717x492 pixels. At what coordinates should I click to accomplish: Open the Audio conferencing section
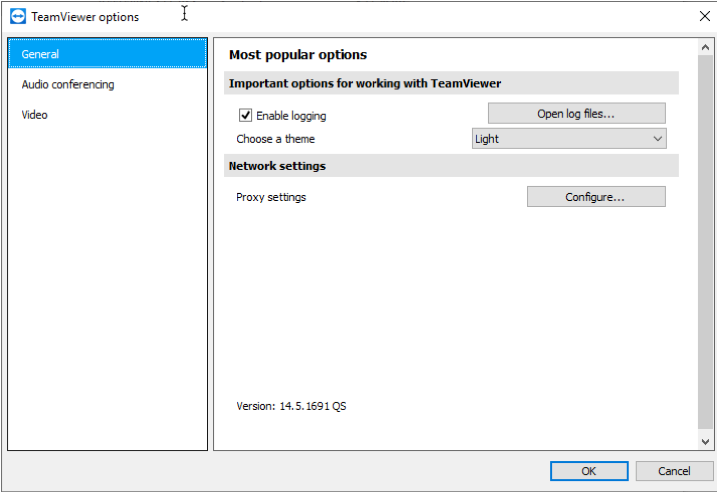click(x=107, y=84)
